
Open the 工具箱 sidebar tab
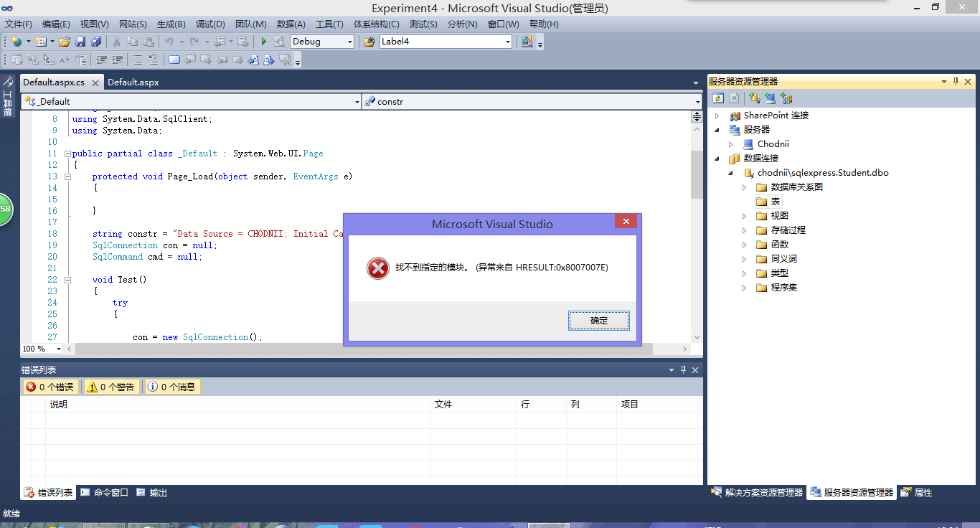point(8,98)
